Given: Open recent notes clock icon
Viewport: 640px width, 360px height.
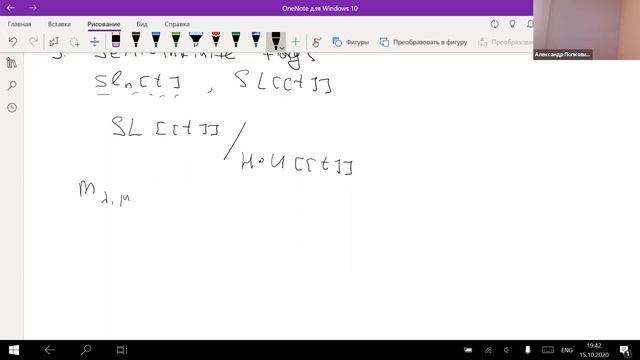Looking at the screenshot, I should (12, 108).
